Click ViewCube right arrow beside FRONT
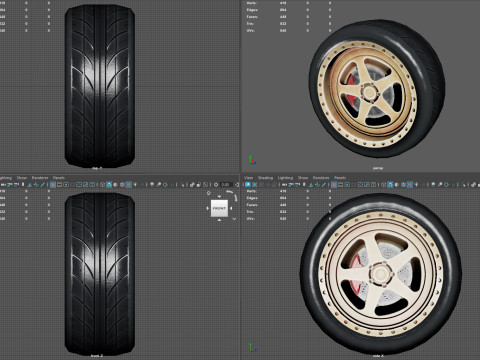 tap(231, 208)
